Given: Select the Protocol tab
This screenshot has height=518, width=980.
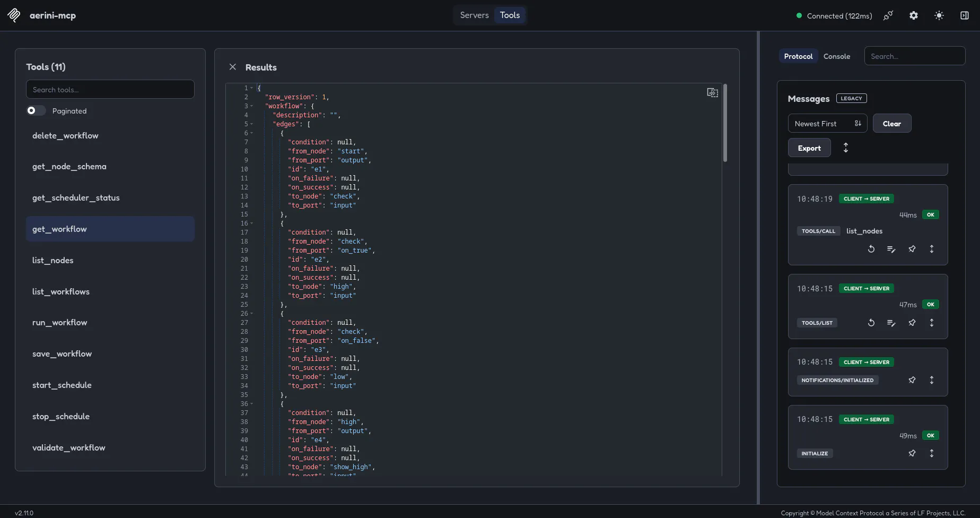Looking at the screenshot, I should pos(798,56).
